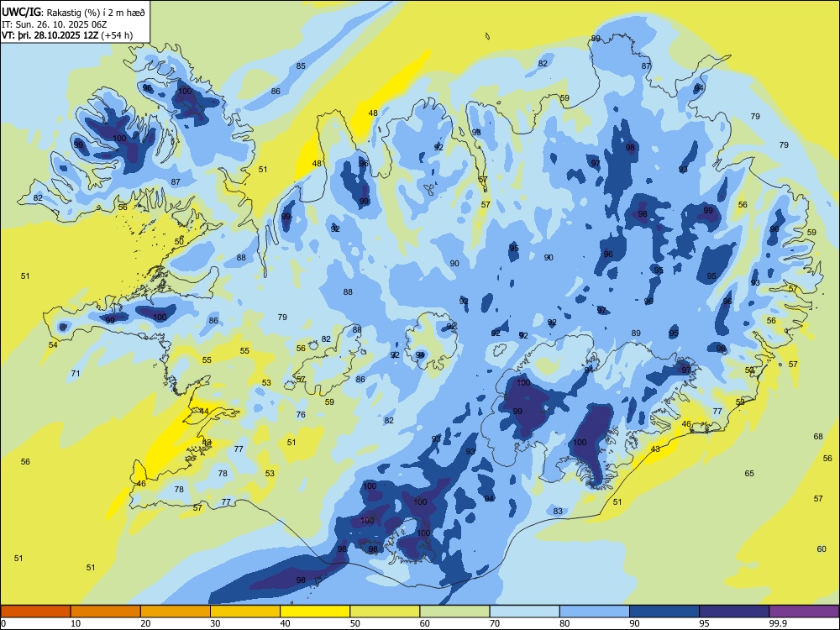Select the initial time line 'IT: Sun. 26. 10. 2025 06Z'

coord(54,24)
